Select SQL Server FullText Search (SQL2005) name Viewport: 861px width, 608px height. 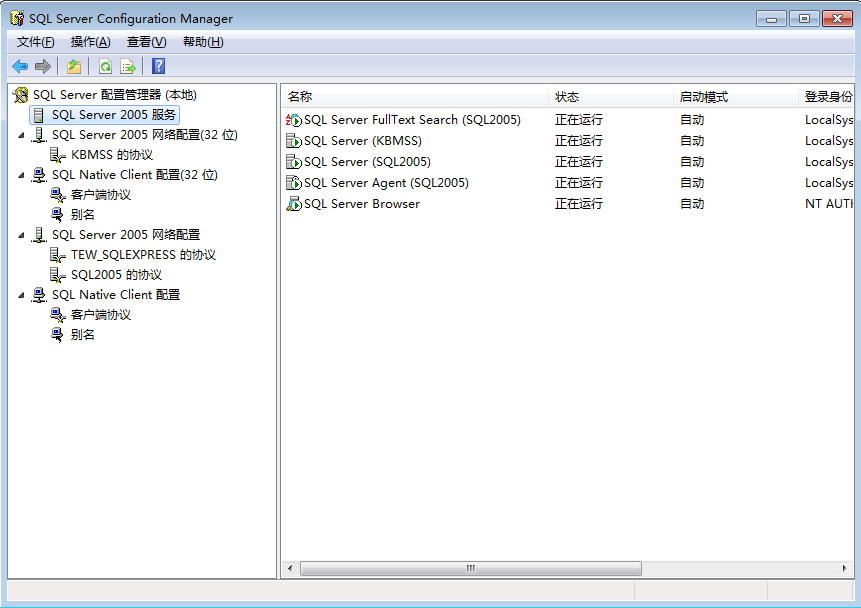412,120
